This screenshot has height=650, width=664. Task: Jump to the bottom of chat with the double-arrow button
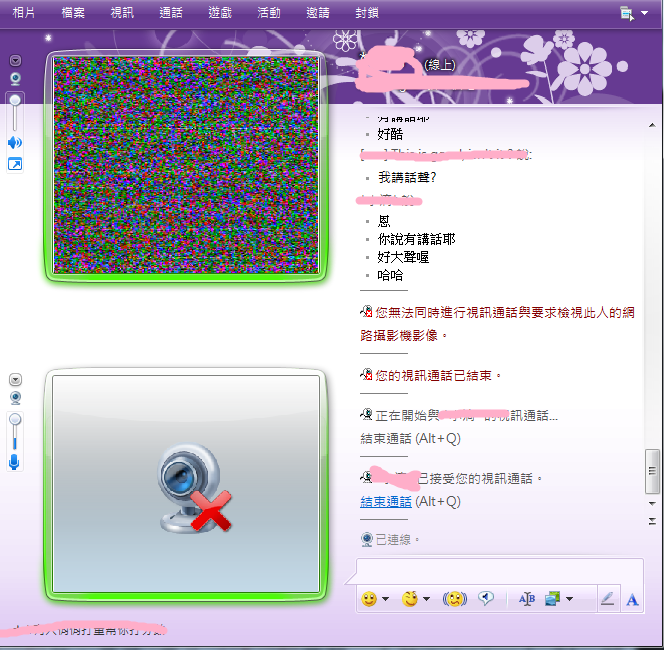652,521
